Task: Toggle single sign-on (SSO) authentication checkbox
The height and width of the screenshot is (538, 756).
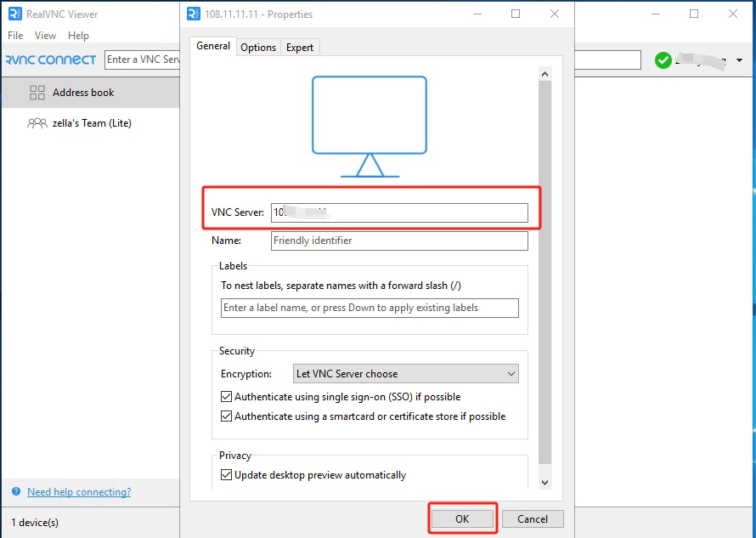Action: coord(227,397)
